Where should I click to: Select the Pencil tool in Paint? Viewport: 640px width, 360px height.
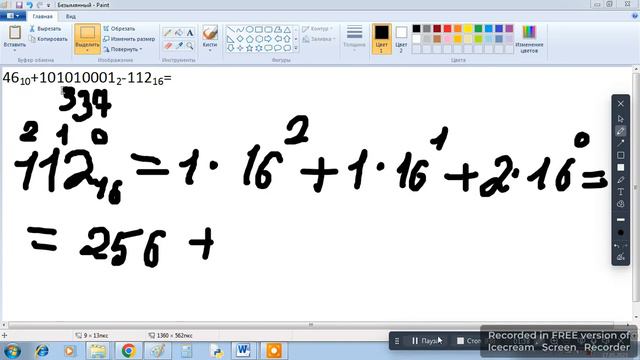tap(167, 33)
